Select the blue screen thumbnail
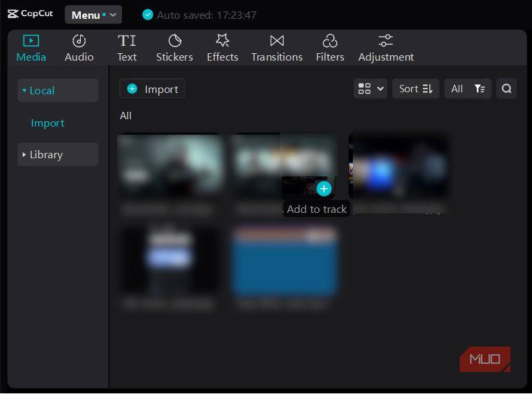Viewport: 532px width, 394px height. pyautogui.click(x=284, y=260)
